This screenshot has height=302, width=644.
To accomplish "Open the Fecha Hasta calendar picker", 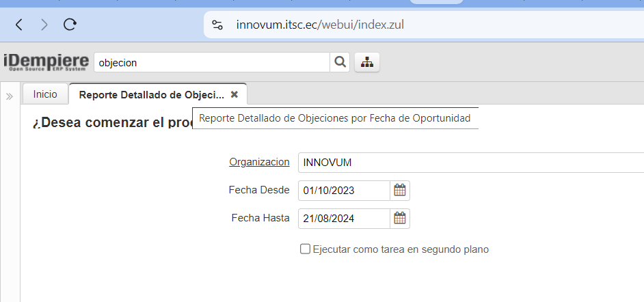I will pos(400,219).
